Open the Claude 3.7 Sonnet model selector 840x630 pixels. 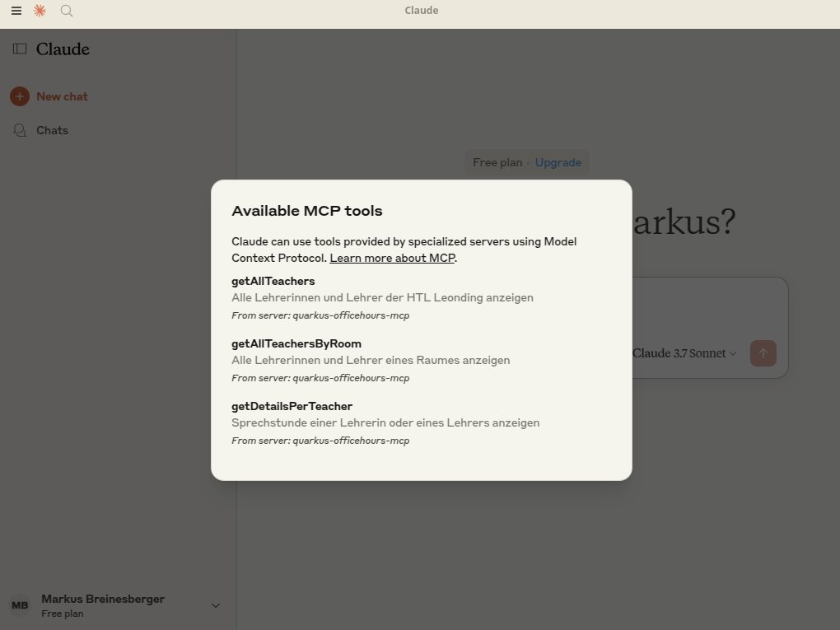(684, 353)
